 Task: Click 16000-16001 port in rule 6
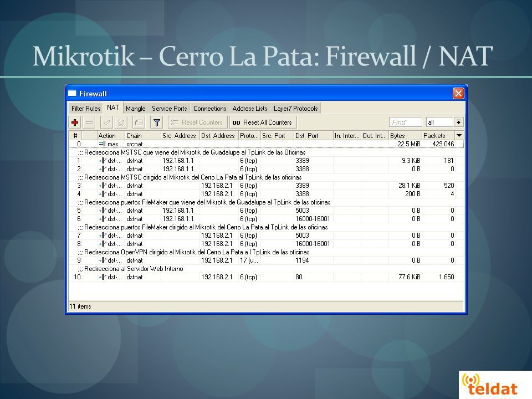point(313,219)
